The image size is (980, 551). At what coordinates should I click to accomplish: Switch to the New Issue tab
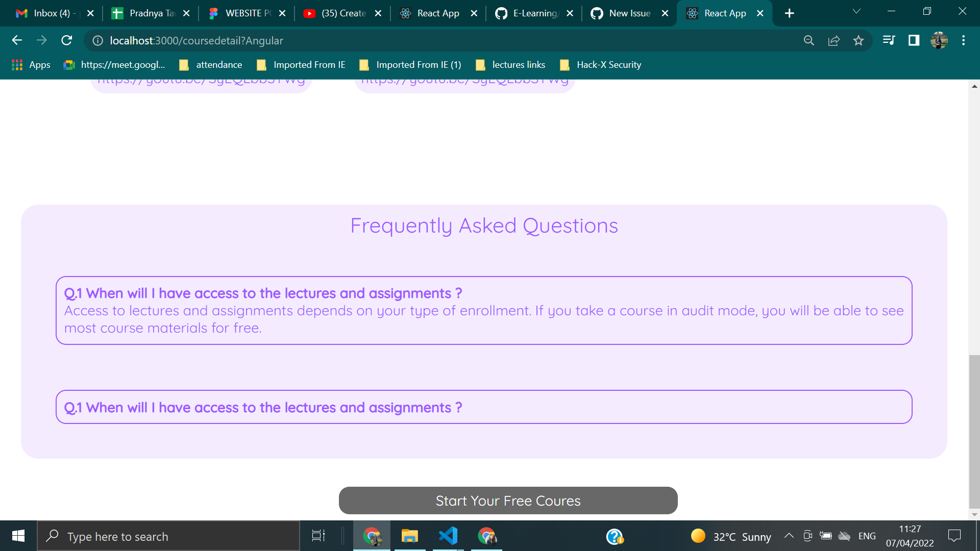(x=629, y=13)
